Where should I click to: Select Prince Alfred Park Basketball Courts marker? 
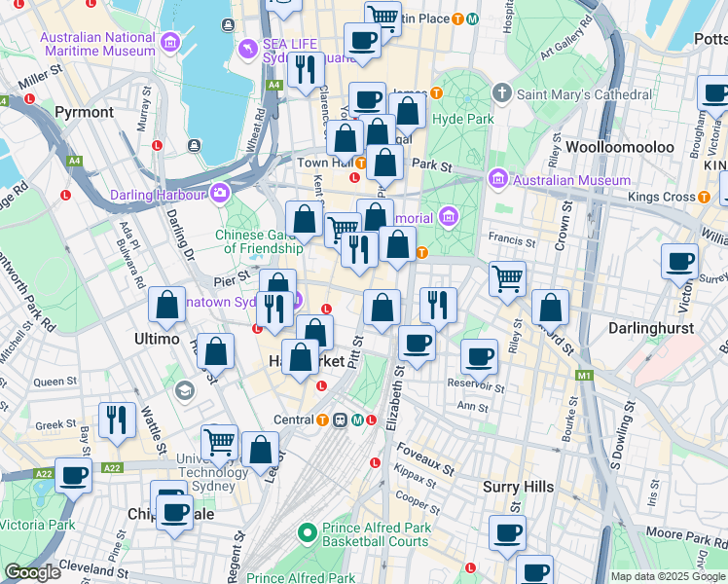pyautogui.click(x=307, y=533)
